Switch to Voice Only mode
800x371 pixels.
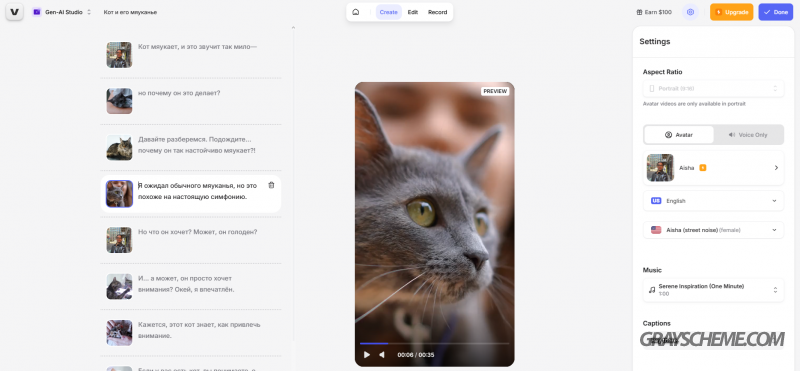[x=748, y=135]
